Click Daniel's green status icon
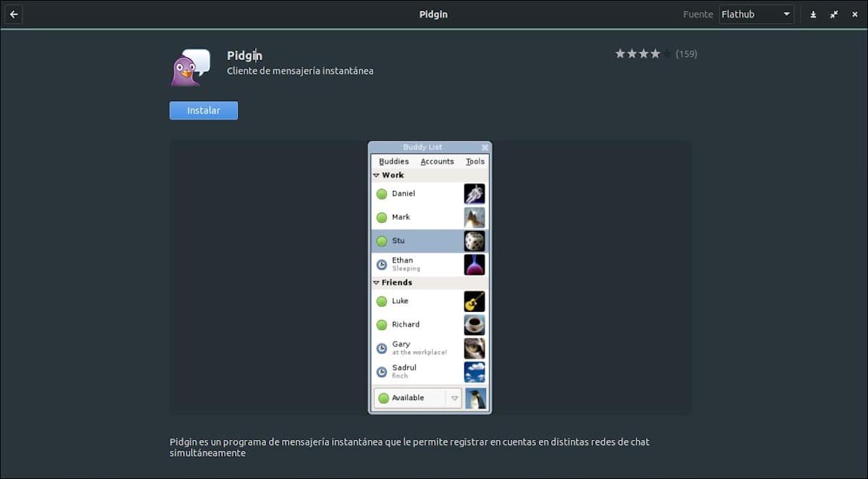868x479 pixels. pyautogui.click(x=381, y=194)
